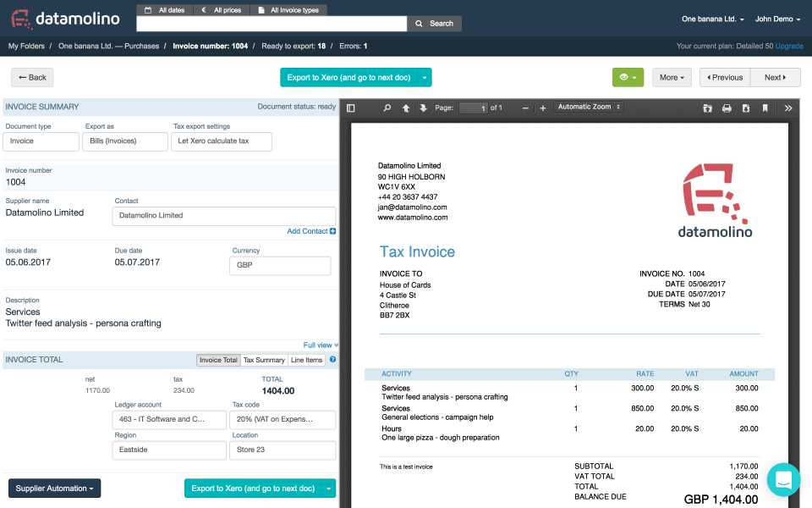812x508 pixels.
Task: Toggle the PDF viewer sidebar
Action: (351, 108)
